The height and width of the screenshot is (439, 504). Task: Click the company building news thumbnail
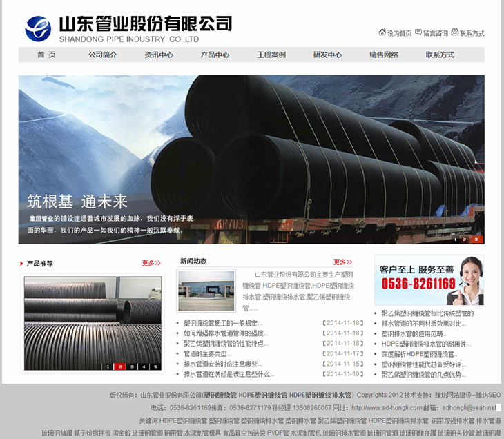pos(206,291)
